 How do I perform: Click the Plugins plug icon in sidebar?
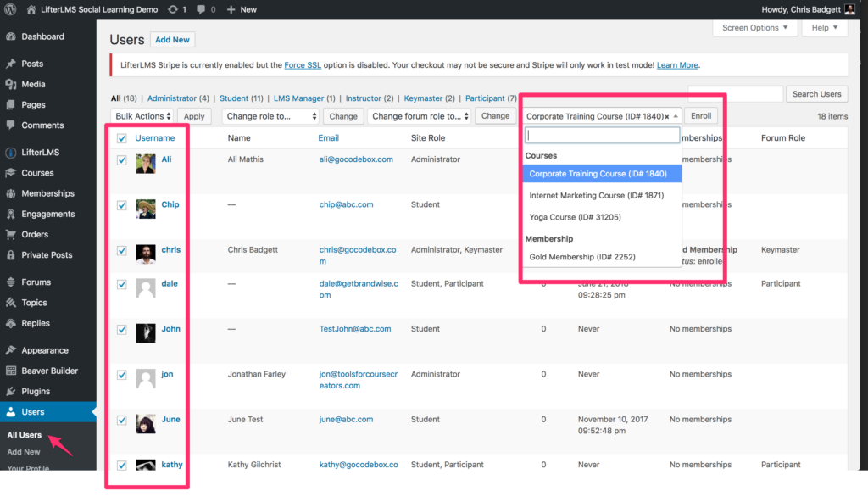tap(11, 391)
